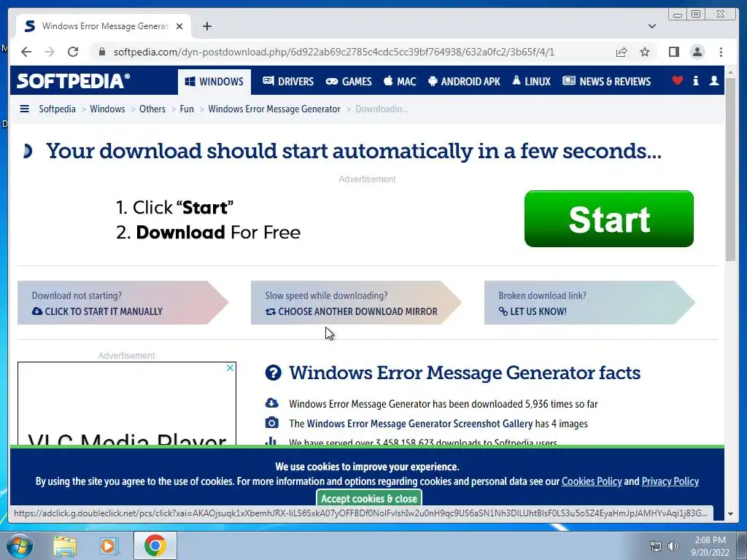Open the Chrome three-dot menu
The image size is (747, 560).
coord(721,52)
